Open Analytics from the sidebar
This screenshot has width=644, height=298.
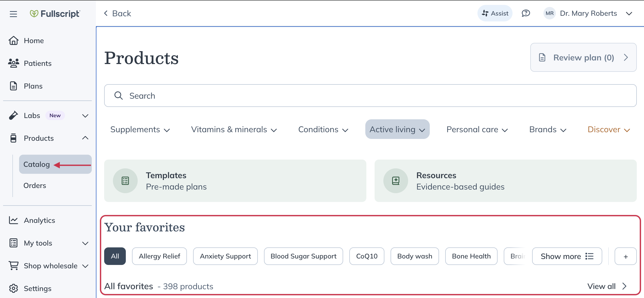[x=39, y=220]
